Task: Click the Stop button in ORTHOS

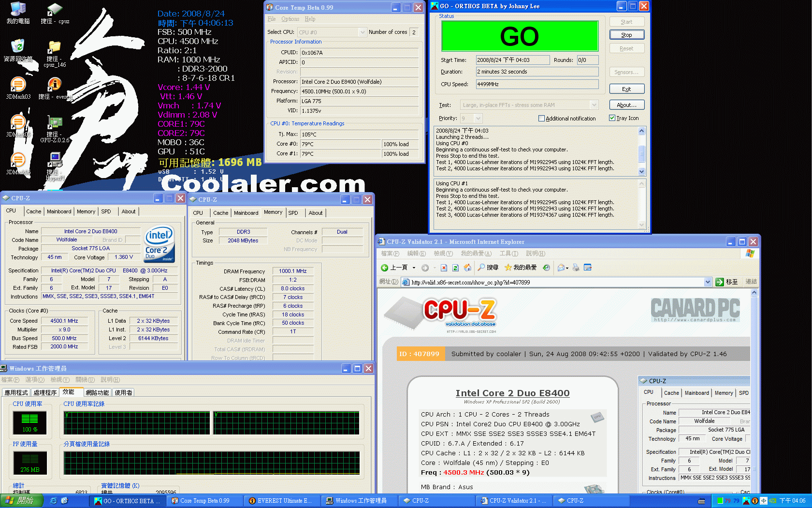Action: click(627, 35)
